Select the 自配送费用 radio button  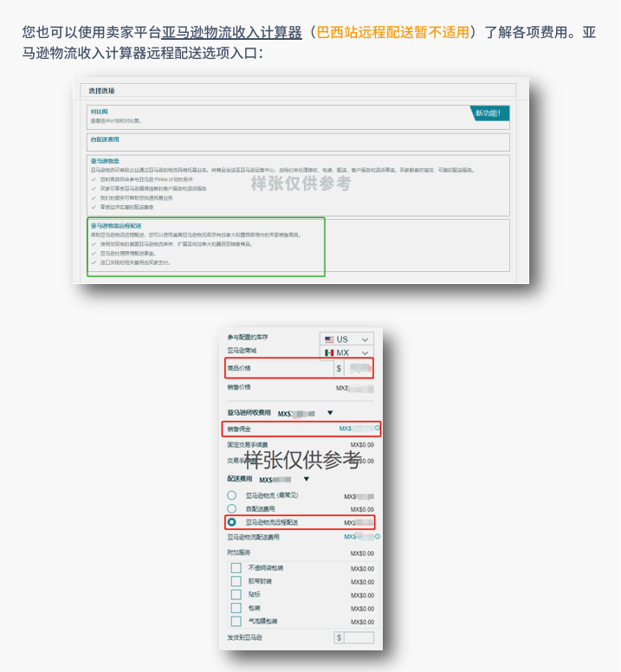[x=232, y=508]
